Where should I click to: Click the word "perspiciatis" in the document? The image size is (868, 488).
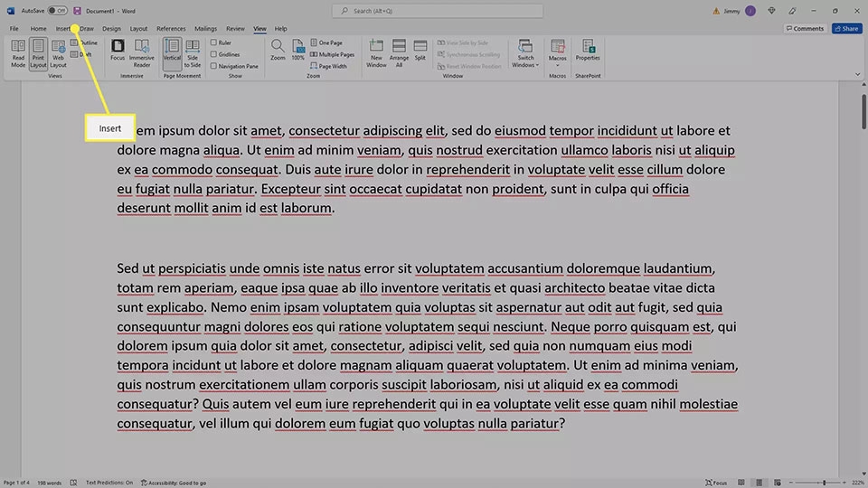(192, 268)
